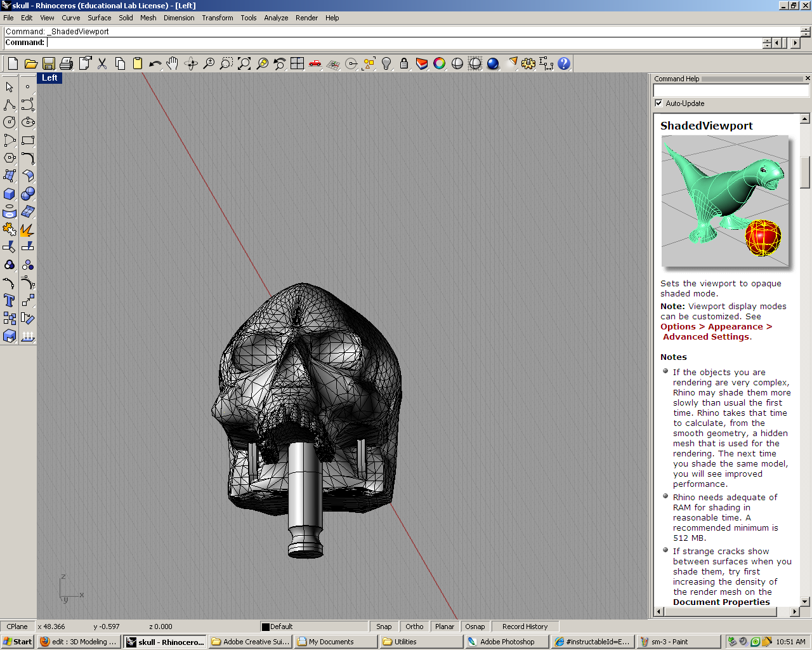This screenshot has width=812, height=650.
Task: Click the Polygon tool icon
Action: pyautogui.click(x=10, y=158)
